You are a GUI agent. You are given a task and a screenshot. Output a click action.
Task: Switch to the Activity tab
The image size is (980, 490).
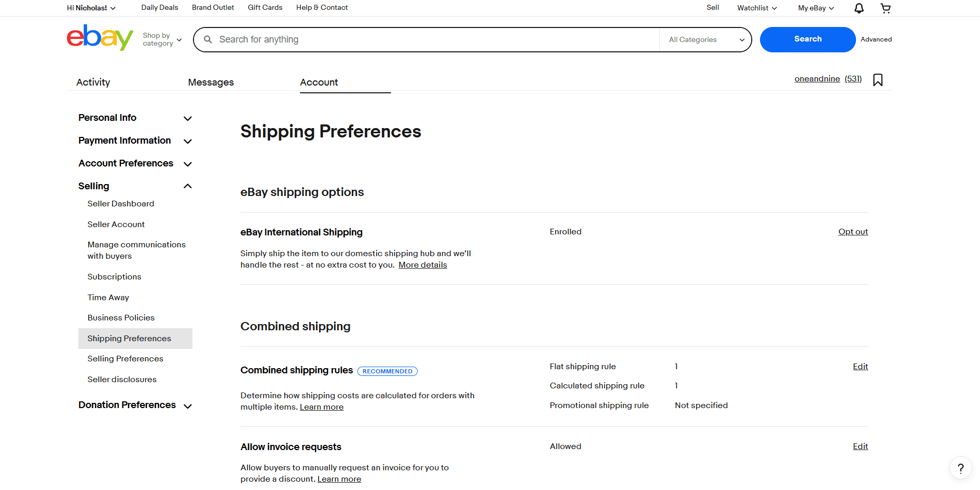pyautogui.click(x=93, y=82)
